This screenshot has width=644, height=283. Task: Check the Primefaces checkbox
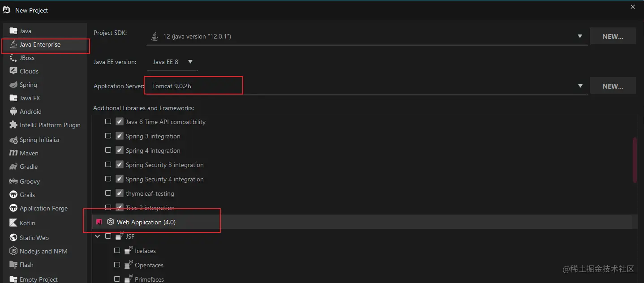(x=117, y=279)
